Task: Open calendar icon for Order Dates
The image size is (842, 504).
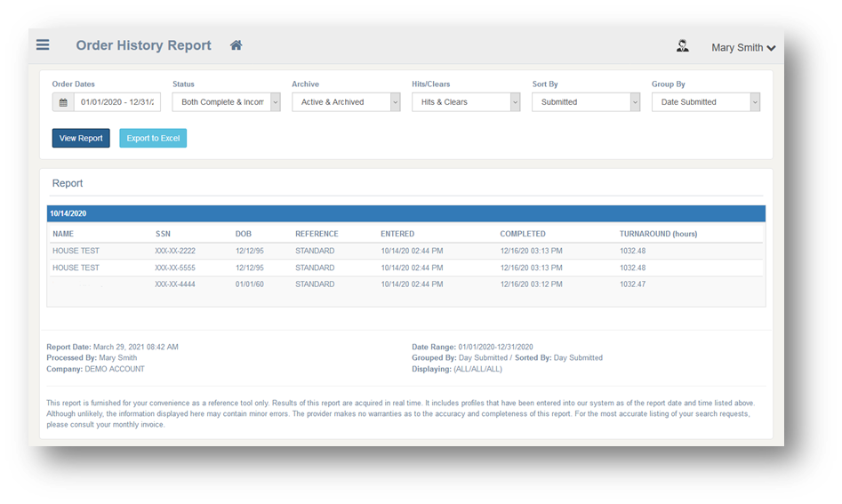Action: tap(63, 102)
